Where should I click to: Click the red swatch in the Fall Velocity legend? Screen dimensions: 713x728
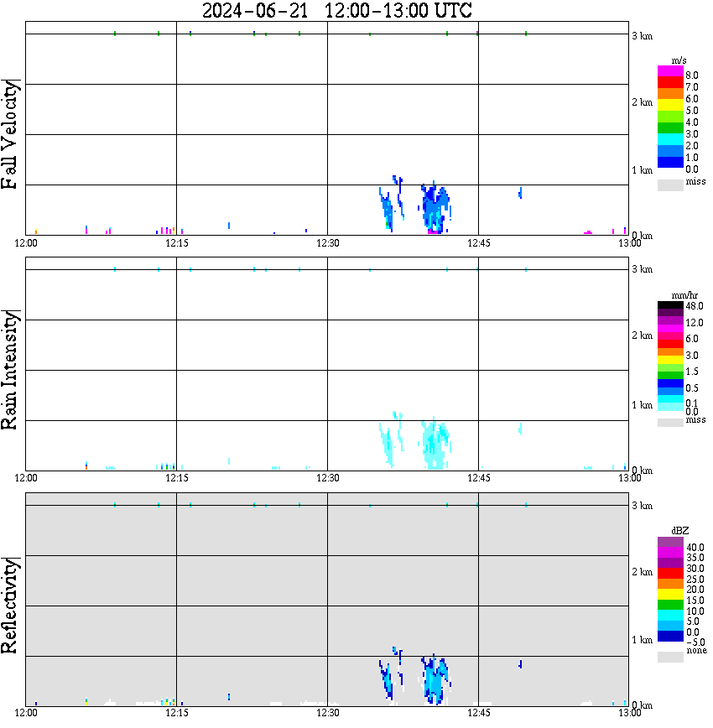[x=670, y=83]
